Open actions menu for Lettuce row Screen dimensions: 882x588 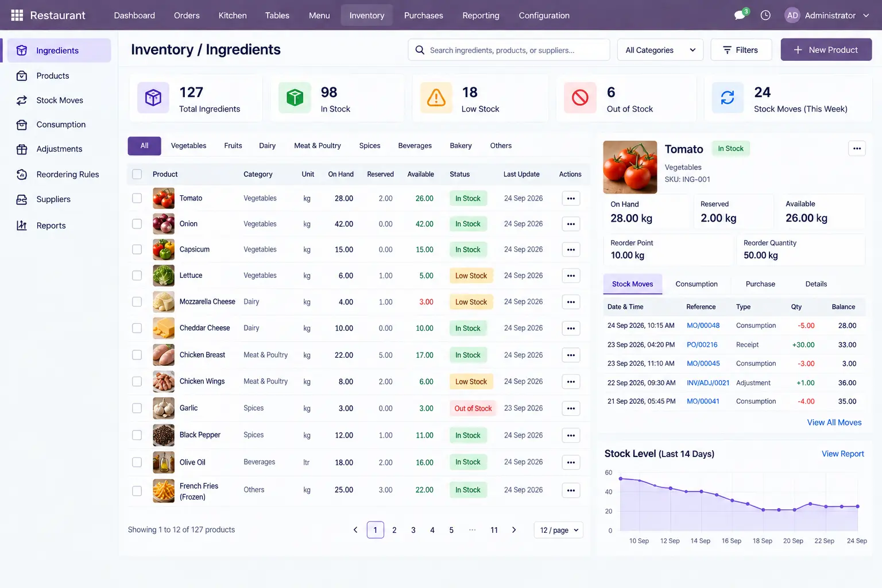click(571, 276)
